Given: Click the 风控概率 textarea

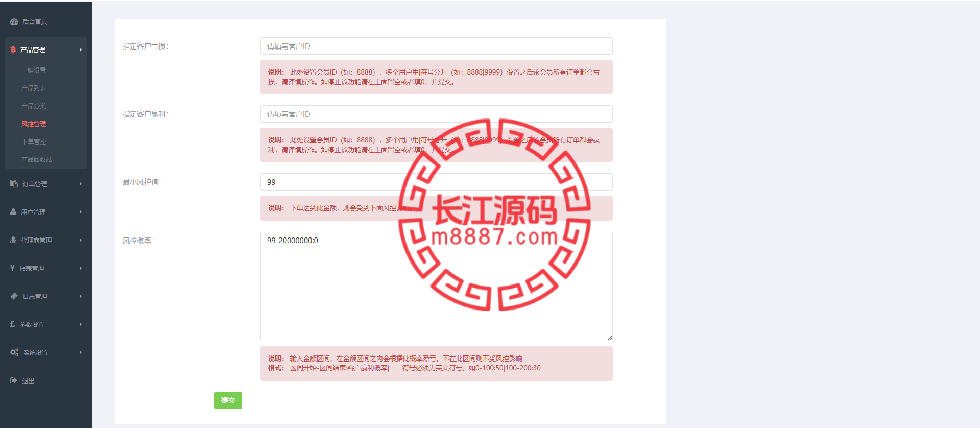Looking at the screenshot, I should coord(437,287).
